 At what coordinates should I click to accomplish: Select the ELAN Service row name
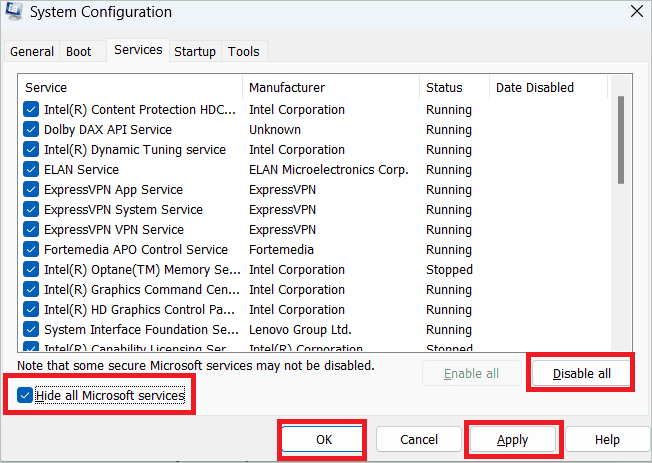pyautogui.click(x=82, y=170)
